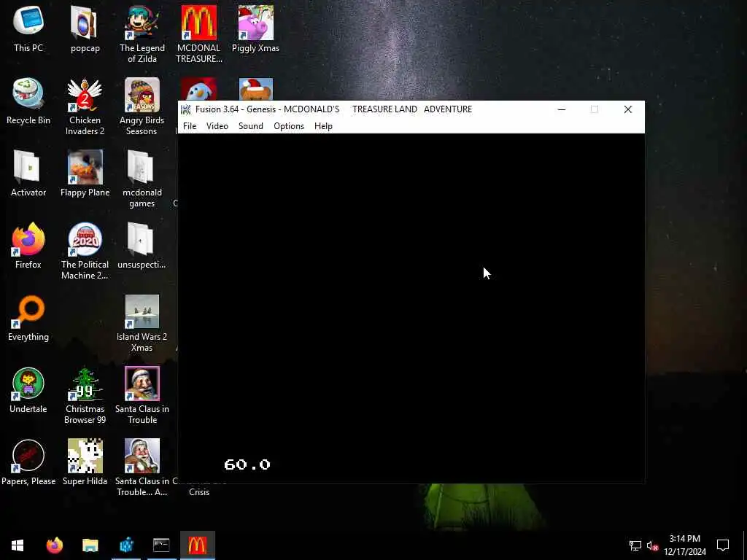Viewport: 747px width, 560px height.
Task: Close the Fusion emulator window
Action: (628, 109)
